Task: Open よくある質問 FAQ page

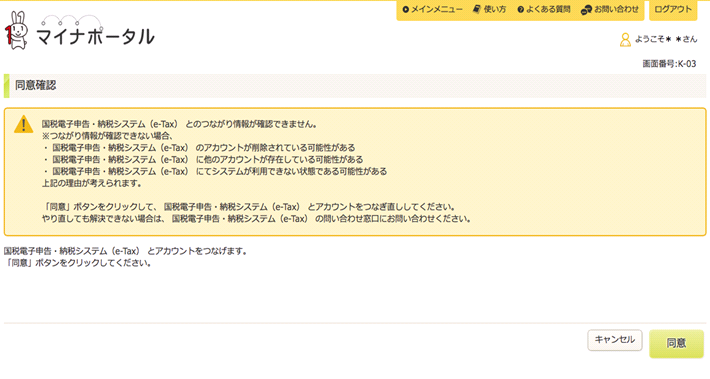Action: coord(548,9)
